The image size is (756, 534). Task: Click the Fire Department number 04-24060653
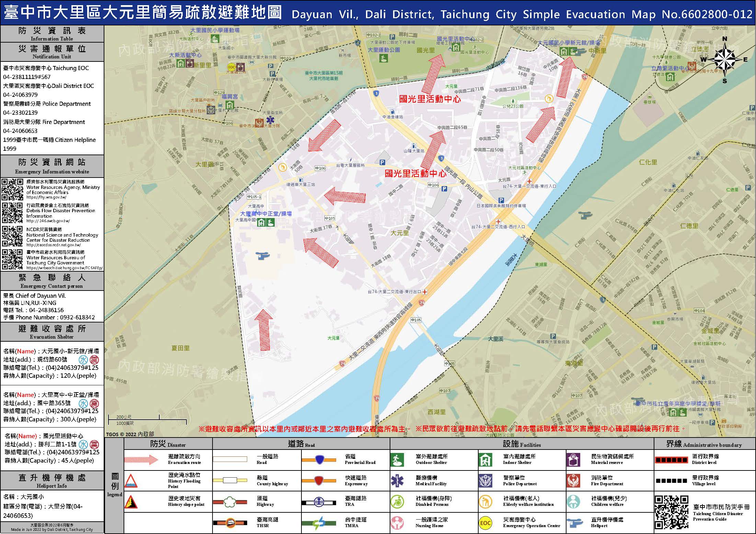pos(21,131)
